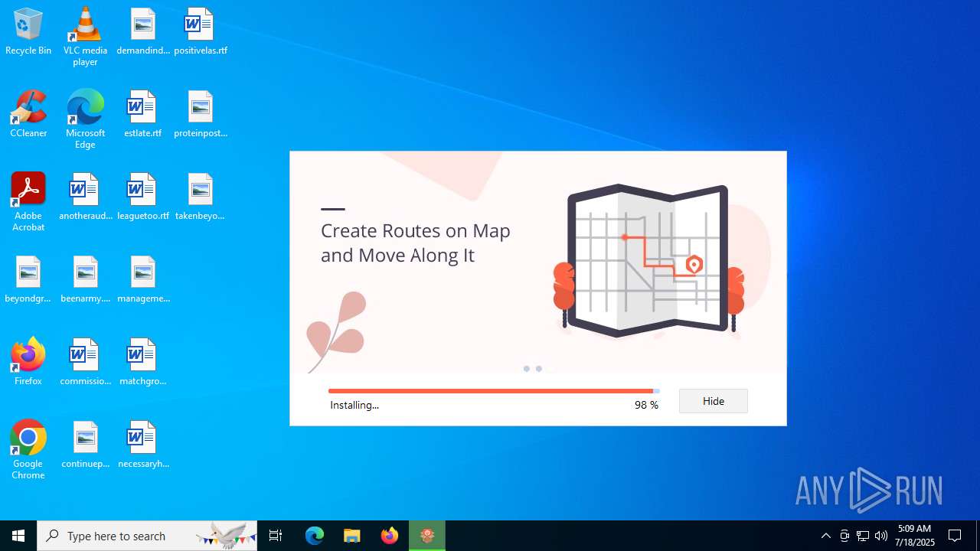The image size is (980, 551).
Task: Select the beenarmy... image file
Action: pyautogui.click(x=85, y=280)
